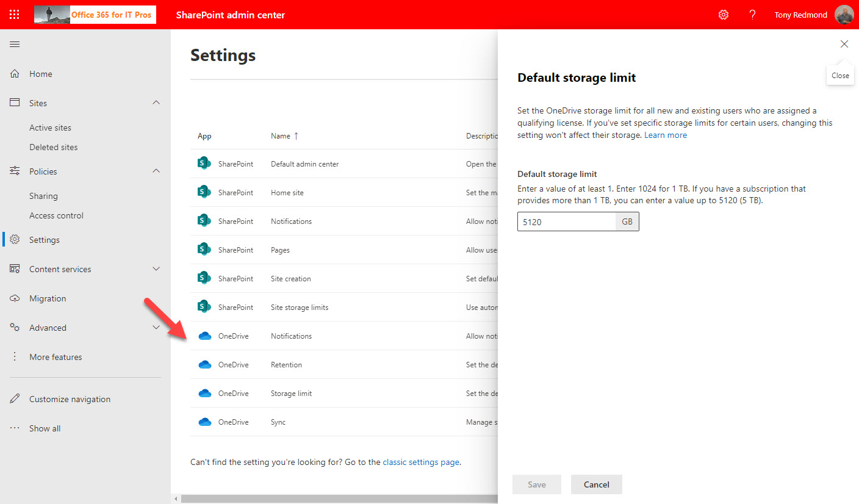This screenshot has width=859, height=504.
Task: Open the help question mark icon
Action: tap(753, 15)
